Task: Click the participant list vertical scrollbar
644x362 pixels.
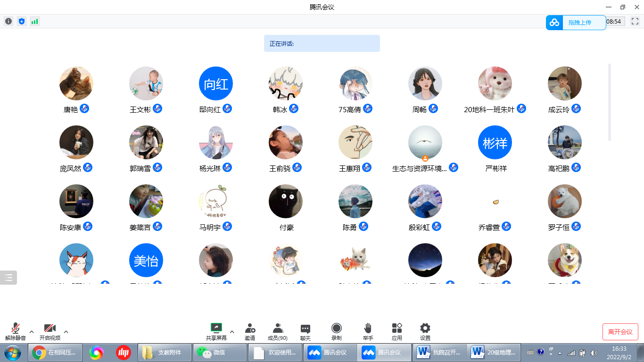Action: [x=610, y=102]
